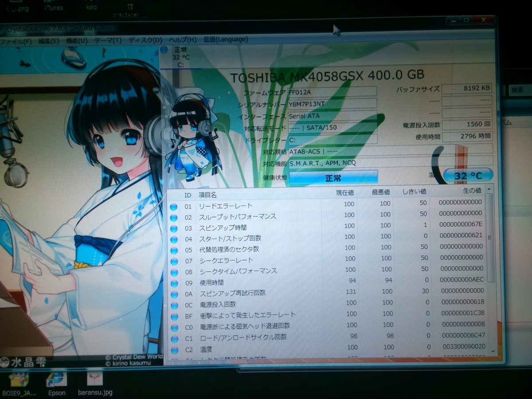Select the C: disk status tab
This screenshot has height=399, width=532.
pos(181,57)
